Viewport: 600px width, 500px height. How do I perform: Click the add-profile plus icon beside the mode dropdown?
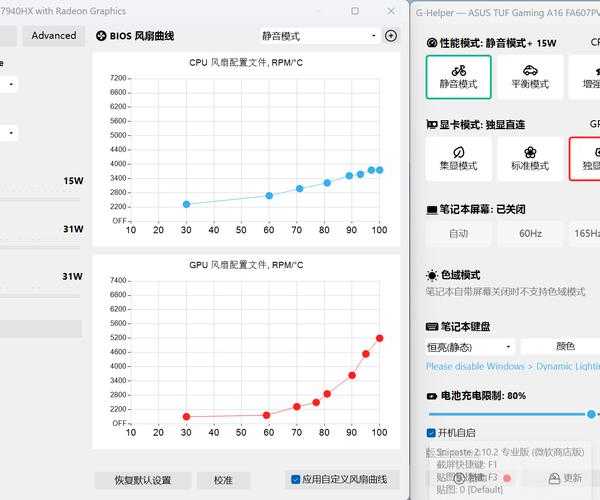pos(390,36)
